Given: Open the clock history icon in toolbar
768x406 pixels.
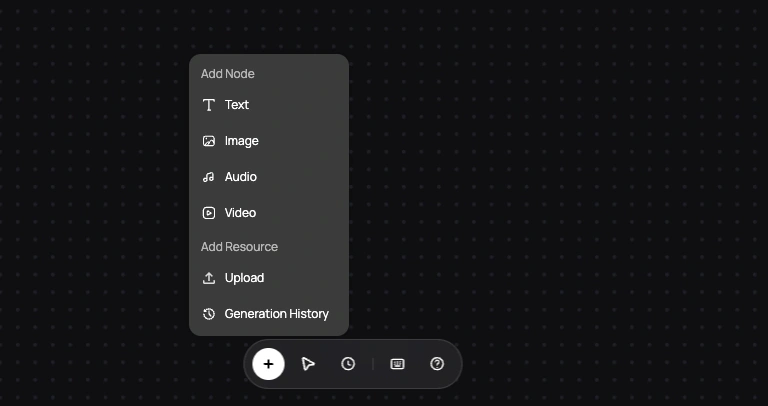Looking at the screenshot, I should [x=348, y=364].
